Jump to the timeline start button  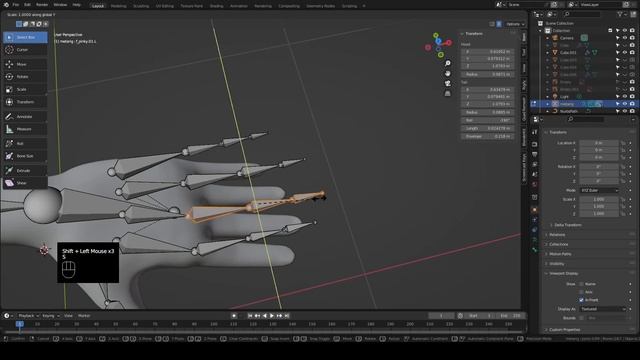coord(250,316)
